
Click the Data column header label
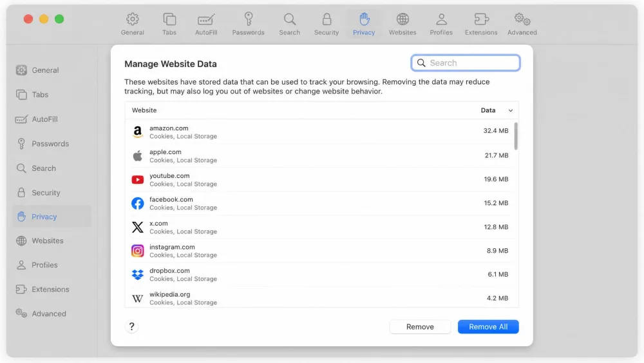click(x=488, y=110)
